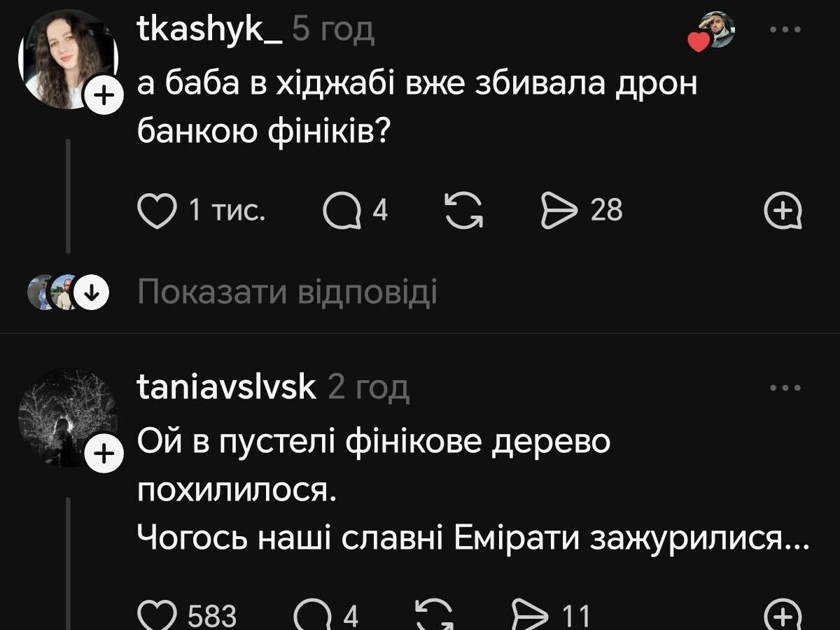This screenshot has width=840, height=630.
Task: Repost the tkashyk_ comment
Action: click(465, 211)
